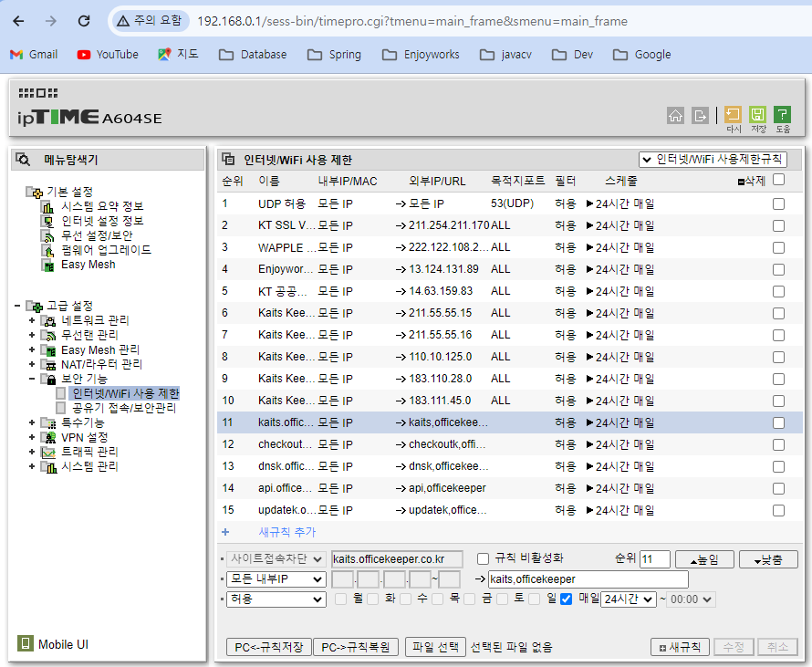The height and width of the screenshot is (667, 812).
Task: Click the 다시 refresh icon
Action: point(733,114)
